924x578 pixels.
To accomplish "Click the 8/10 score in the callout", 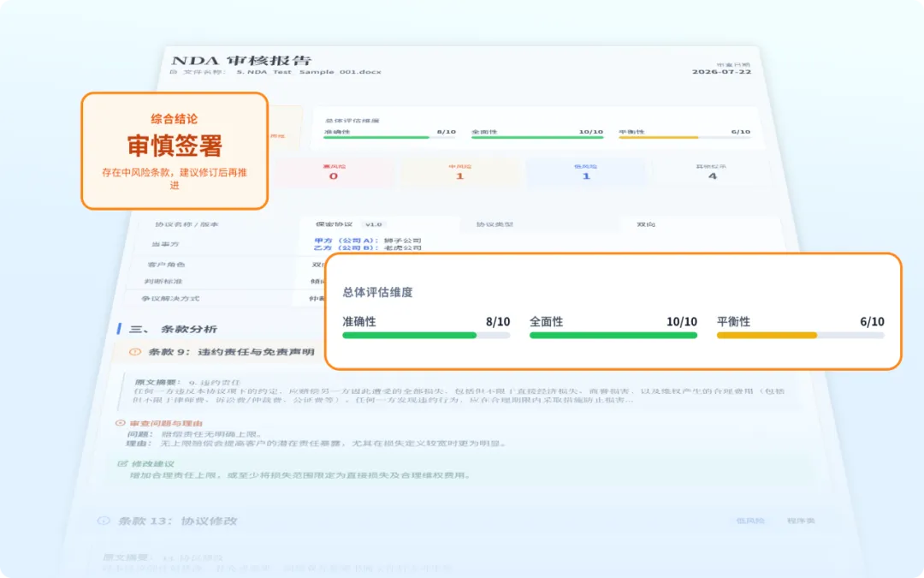I will point(498,321).
